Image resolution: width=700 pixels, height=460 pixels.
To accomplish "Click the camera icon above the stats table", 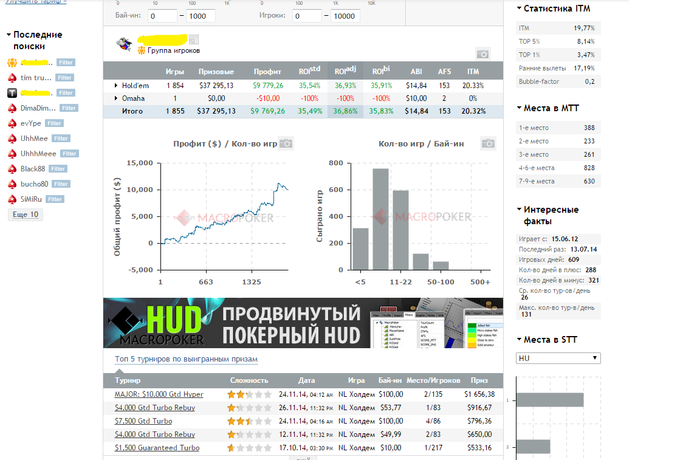I will coord(483,54).
